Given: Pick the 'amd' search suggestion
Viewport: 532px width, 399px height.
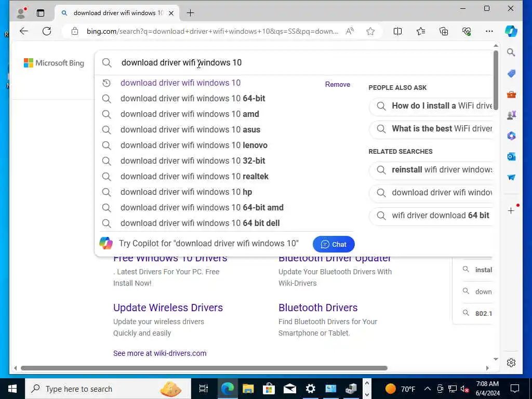Looking at the screenshot, I should (x=190, y=114).
